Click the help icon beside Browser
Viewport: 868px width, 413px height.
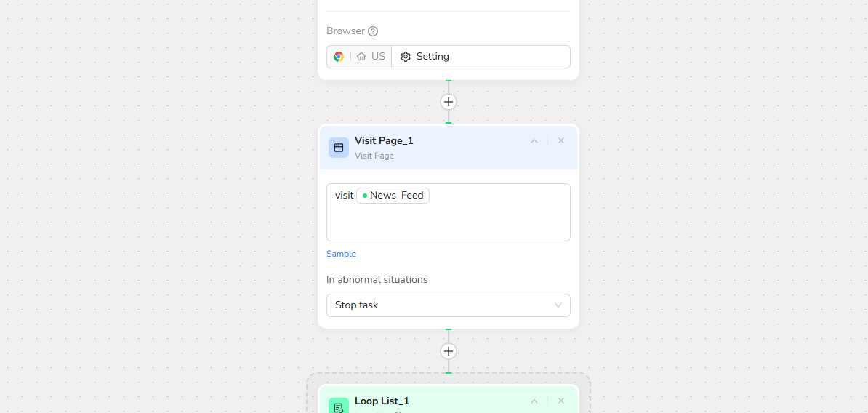tap(373, 31)
